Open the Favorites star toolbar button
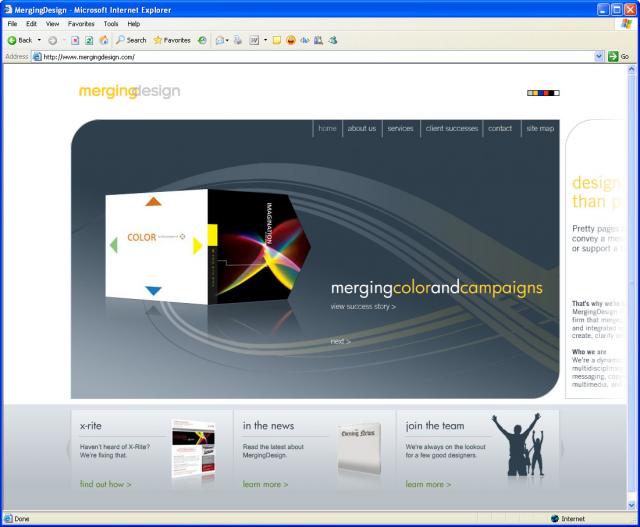 click(172, 40)
